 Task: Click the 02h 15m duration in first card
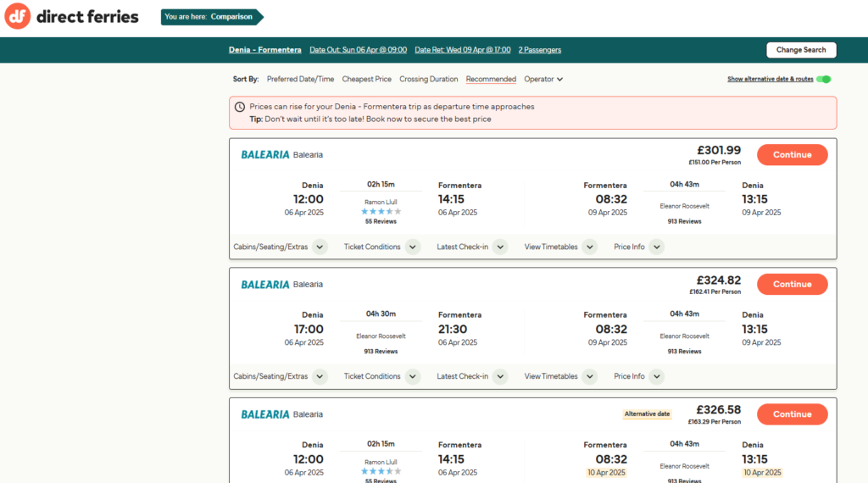(x=381, y=184)
